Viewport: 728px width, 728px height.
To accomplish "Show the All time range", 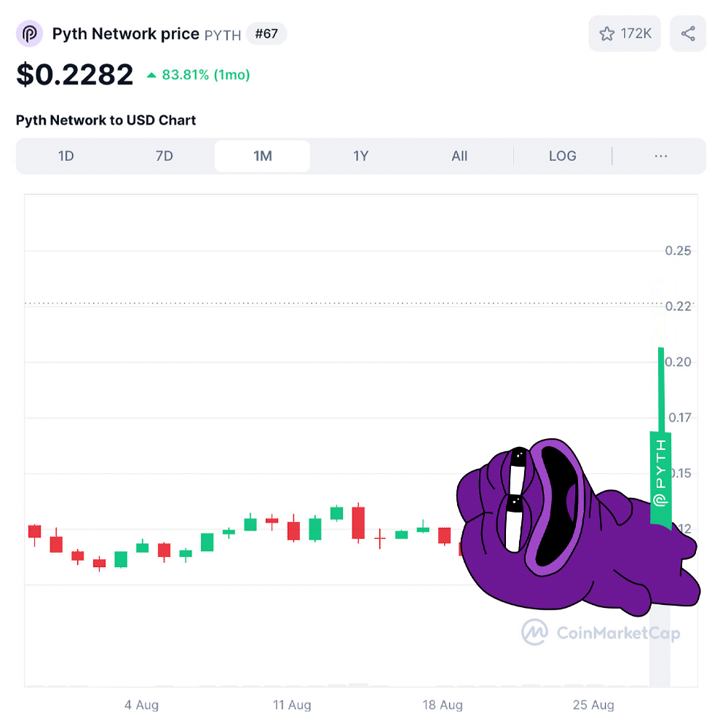I will point(459,156).
